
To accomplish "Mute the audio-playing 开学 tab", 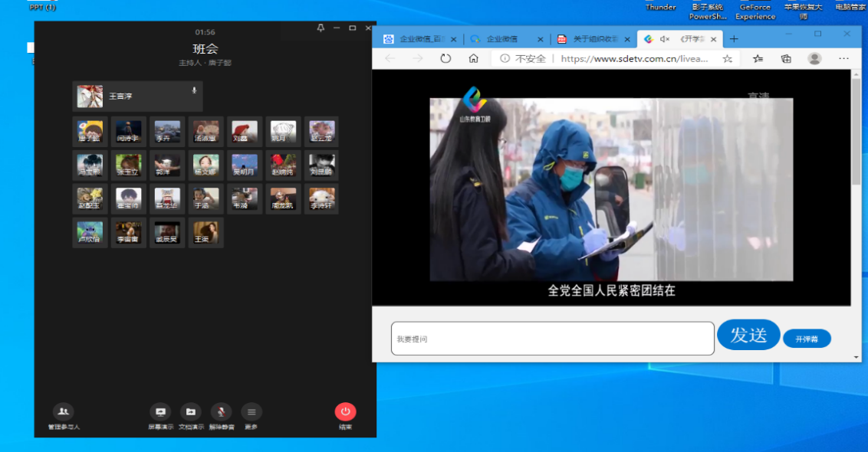I will point(664,39).
